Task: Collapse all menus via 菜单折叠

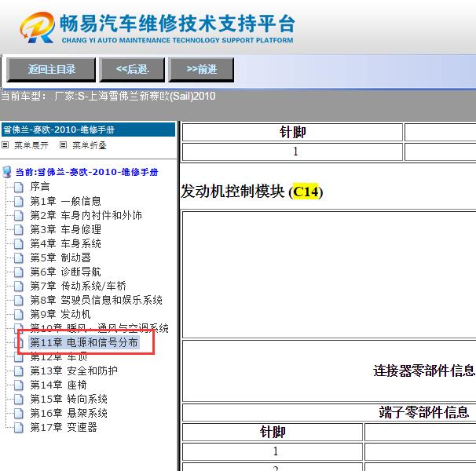Action: [x=90, y=145]
